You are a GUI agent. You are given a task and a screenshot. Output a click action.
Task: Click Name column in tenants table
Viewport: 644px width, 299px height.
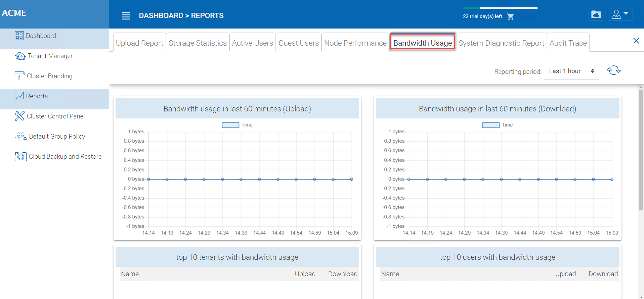130,274
